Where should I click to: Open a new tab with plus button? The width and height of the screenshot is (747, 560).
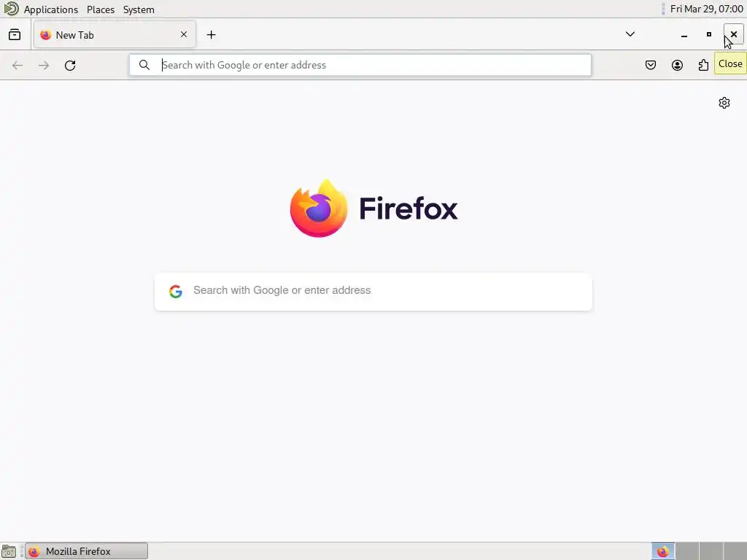tap(211, 35)
